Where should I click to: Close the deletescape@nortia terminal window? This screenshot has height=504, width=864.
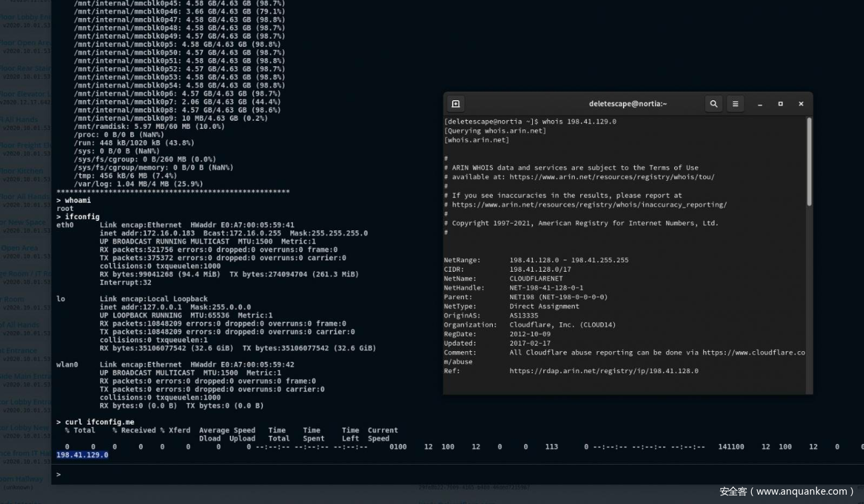click(x=801, y=104)
